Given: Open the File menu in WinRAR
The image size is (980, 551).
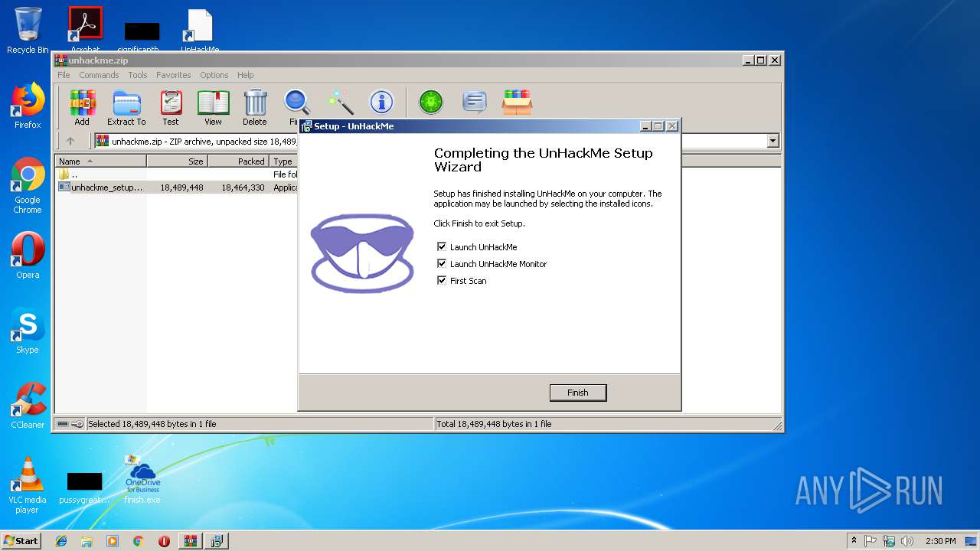Looking at the screenshot, I should point(64,75).
